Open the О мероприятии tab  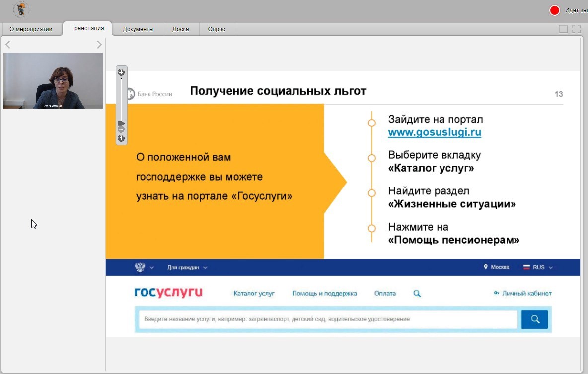31,29
